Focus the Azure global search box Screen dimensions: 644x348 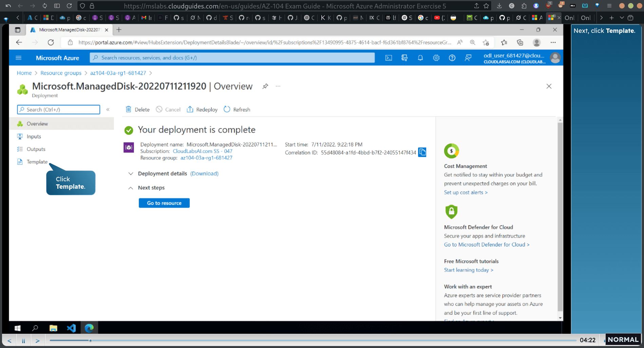[232, 58]
